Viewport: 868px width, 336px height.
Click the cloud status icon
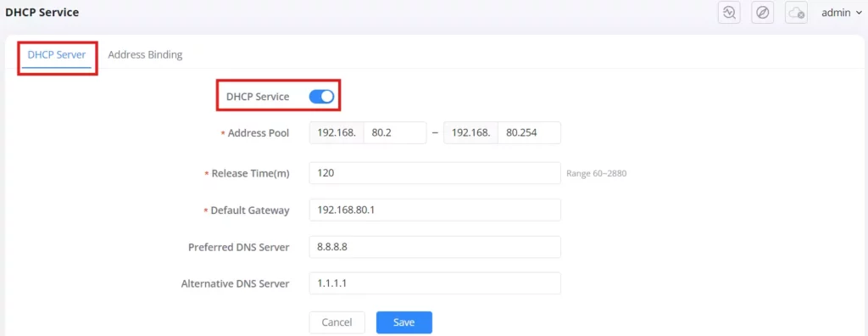[796, 12]
